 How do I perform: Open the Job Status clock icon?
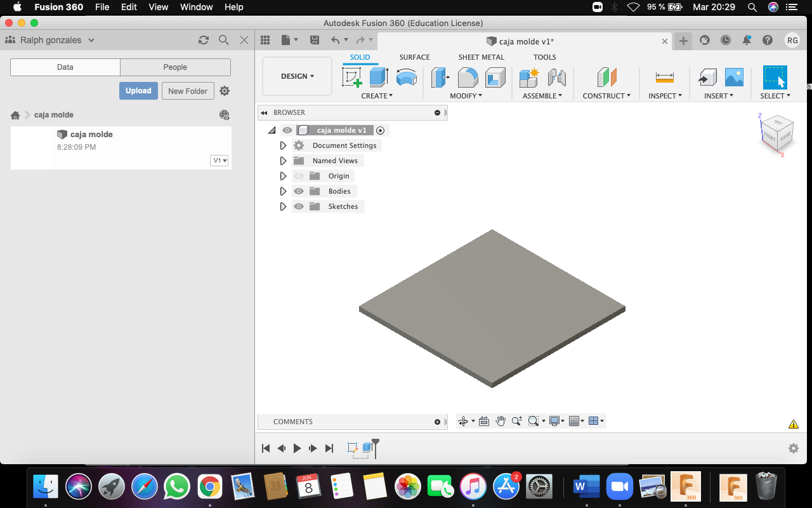pyautogui.click(x=726, y=40)
